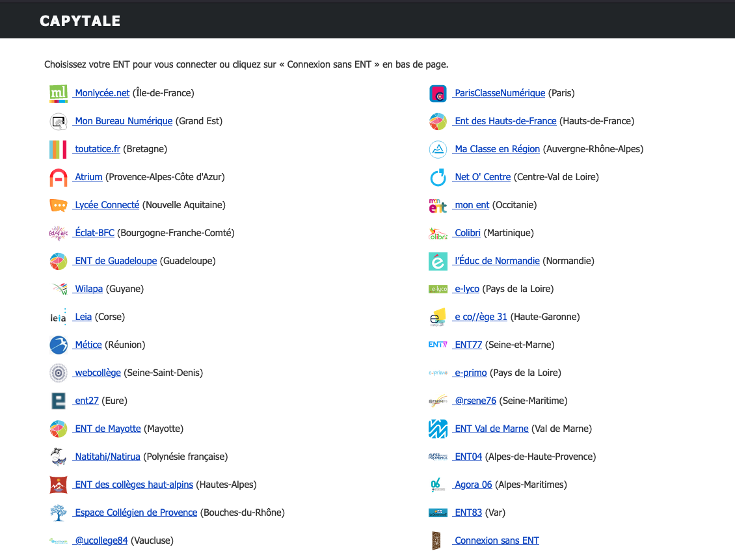This screenshot has height=560, width=735.
Task: Open the Mon Bureau Numérique link
Action: tap(124, 121)
